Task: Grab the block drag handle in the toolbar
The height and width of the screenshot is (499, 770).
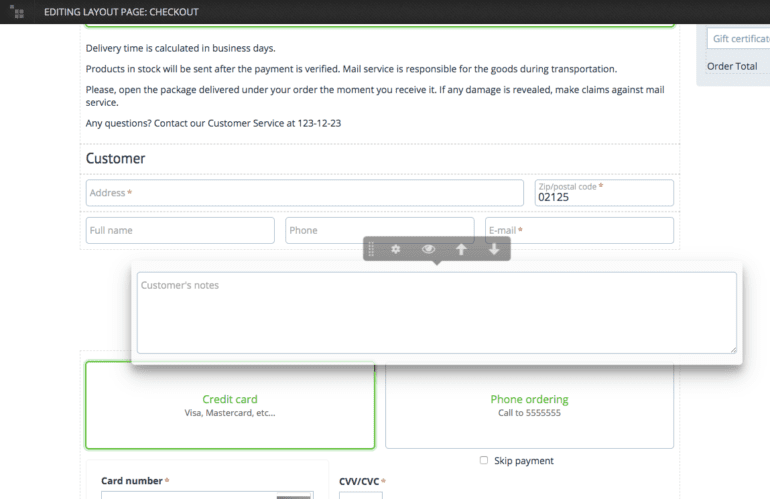Action: click(371, 250)
